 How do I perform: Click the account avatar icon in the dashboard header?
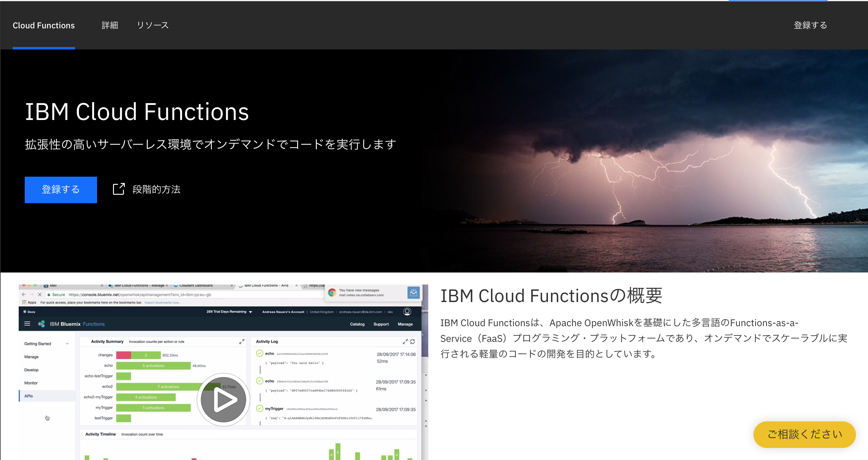tap(407, 312)
